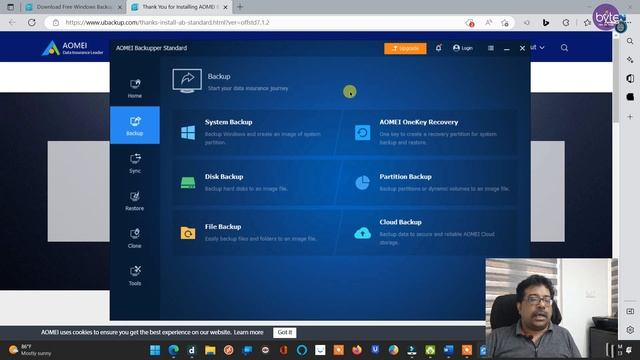Screen dimensions: 640x360
Task: Open Bing chat icon in Edge toolbar
Action: pos(546,22)
